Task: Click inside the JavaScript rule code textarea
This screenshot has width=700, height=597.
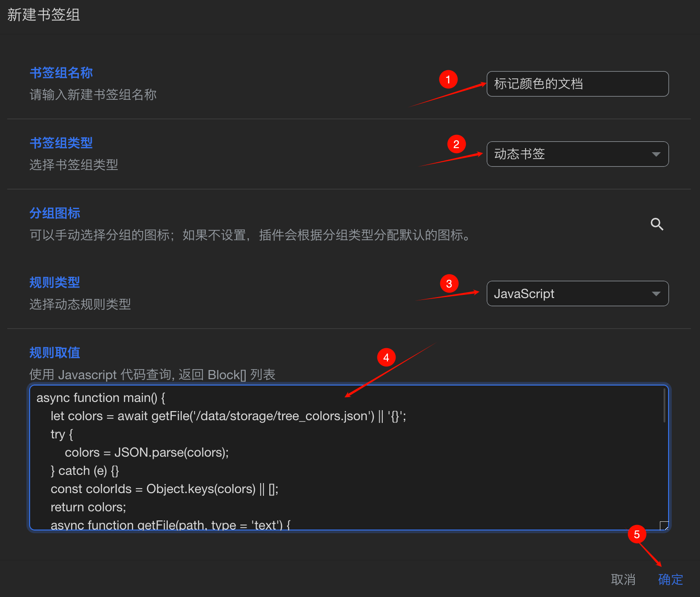Action: (349, 458)
